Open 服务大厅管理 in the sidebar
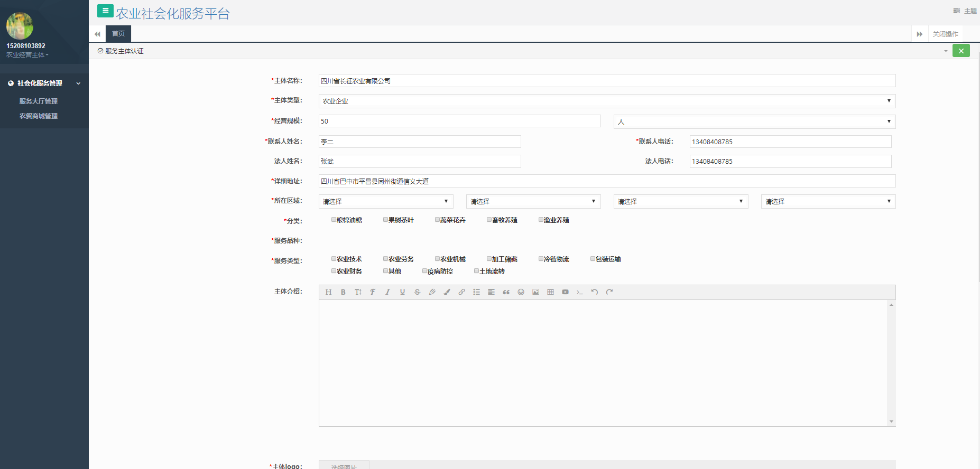Screen dimensions: 980x469 (x=39, y=101)
